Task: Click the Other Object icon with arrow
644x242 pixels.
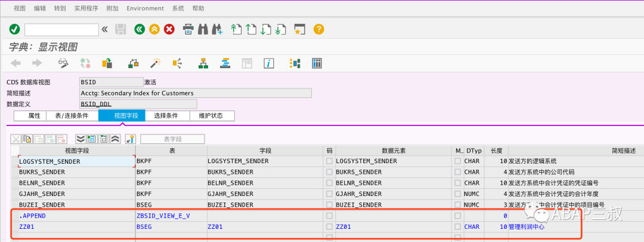Action: 107,63
